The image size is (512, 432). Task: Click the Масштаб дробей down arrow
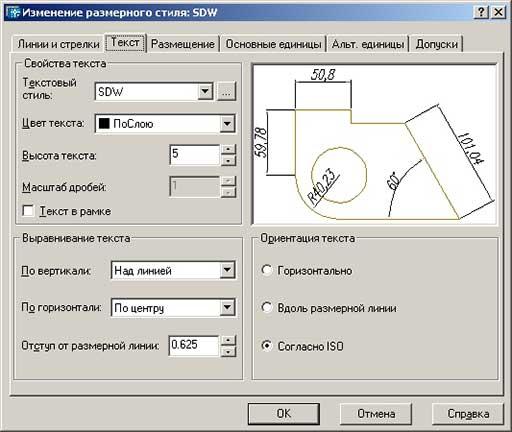click(x=228, y=192)
